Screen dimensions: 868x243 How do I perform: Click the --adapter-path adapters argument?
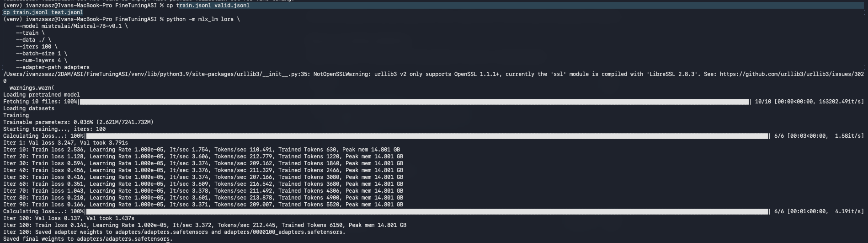click(53, 67)
